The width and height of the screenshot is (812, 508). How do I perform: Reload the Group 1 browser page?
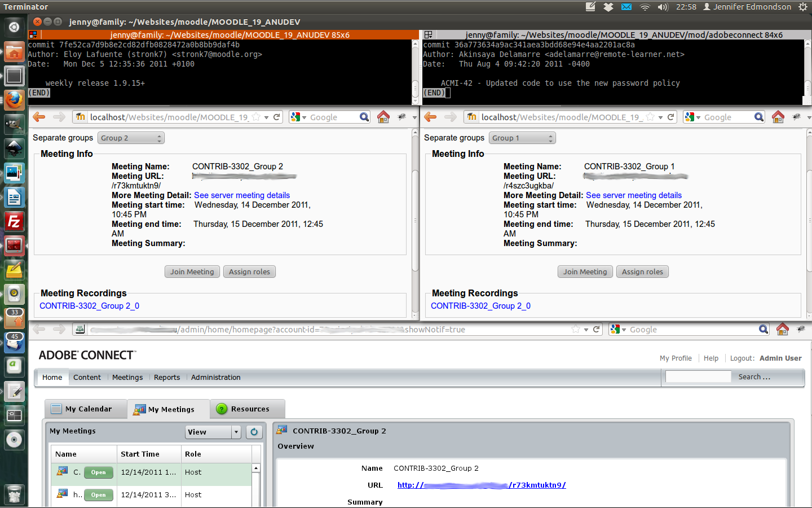point(671,117)
